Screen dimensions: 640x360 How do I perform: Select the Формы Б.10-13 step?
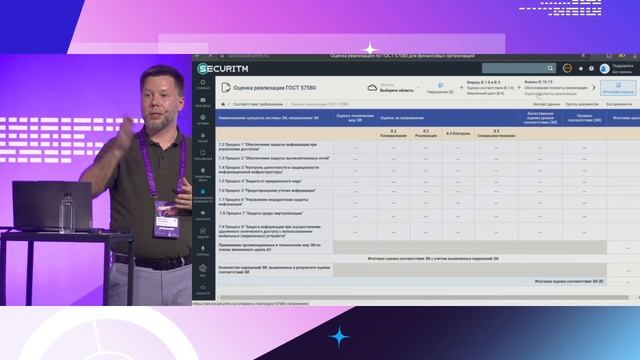(556, 88)
